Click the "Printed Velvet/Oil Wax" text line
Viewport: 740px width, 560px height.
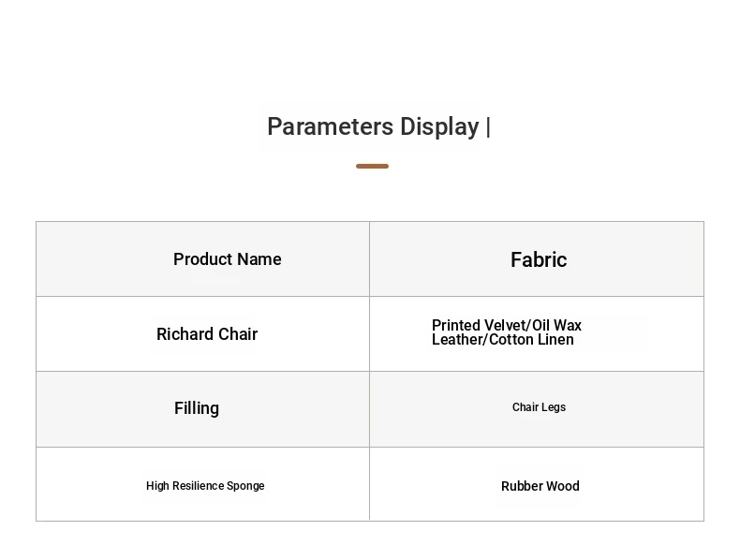coord(507,326)
